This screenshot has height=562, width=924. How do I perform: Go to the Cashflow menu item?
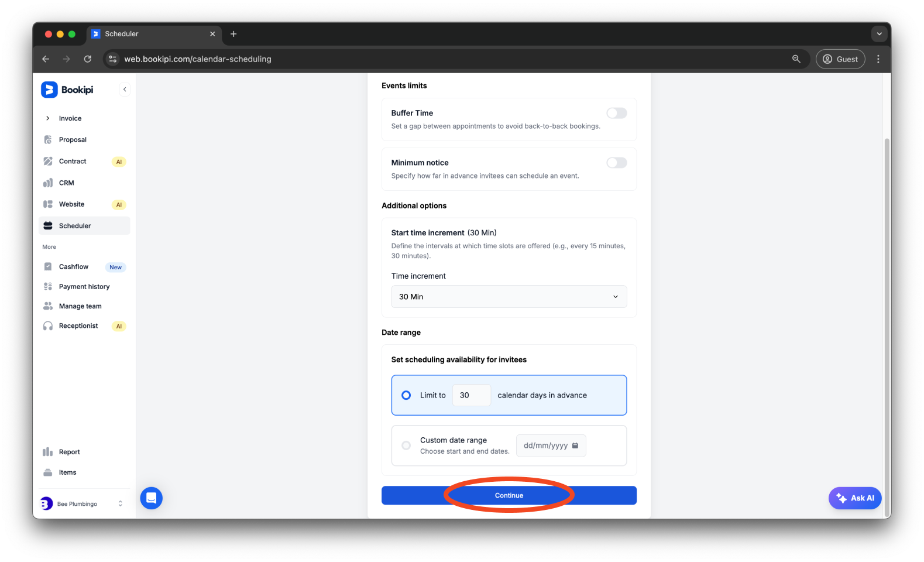74,266
